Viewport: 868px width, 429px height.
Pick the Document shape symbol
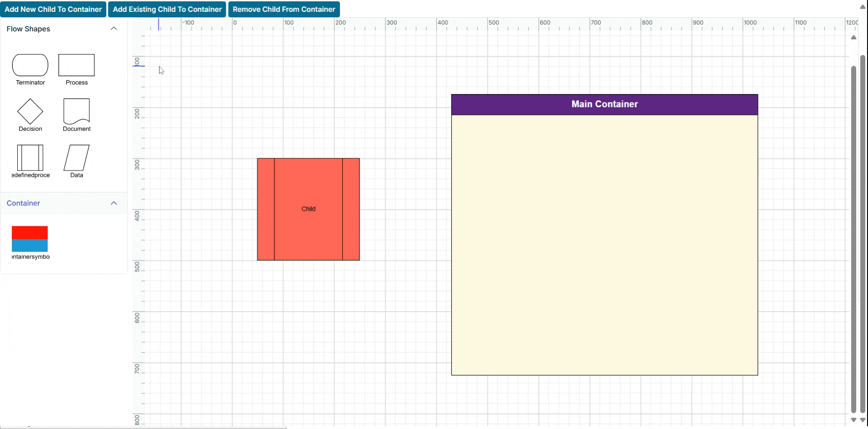76,111
